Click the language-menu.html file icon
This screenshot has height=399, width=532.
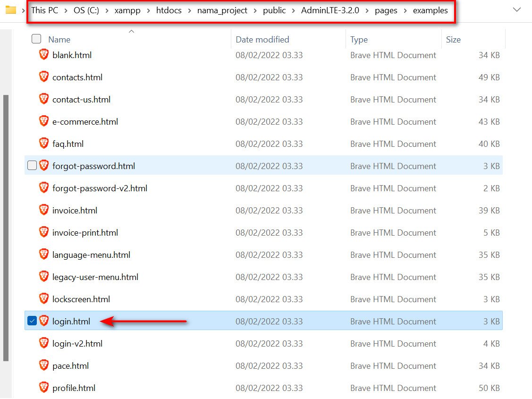point(44,255)
